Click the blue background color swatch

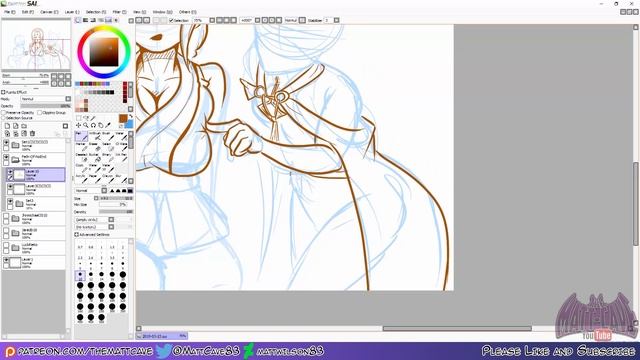pos(129,124)
